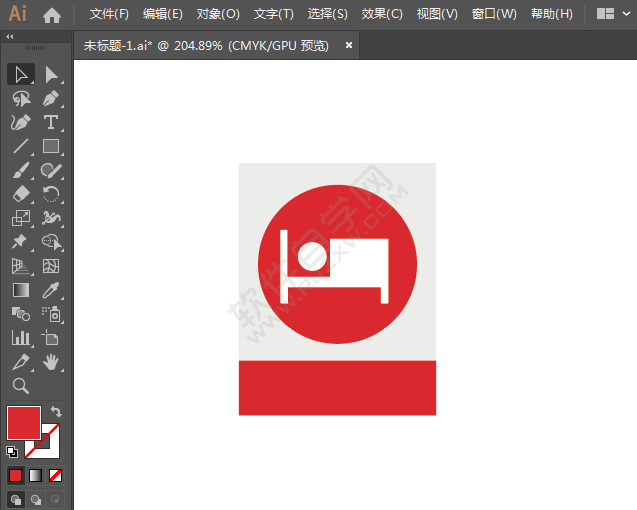The width and height of the screenshot is (637, 510).
Task: Collapse the tools panel with double arrows
Action: tap(10, 36)
